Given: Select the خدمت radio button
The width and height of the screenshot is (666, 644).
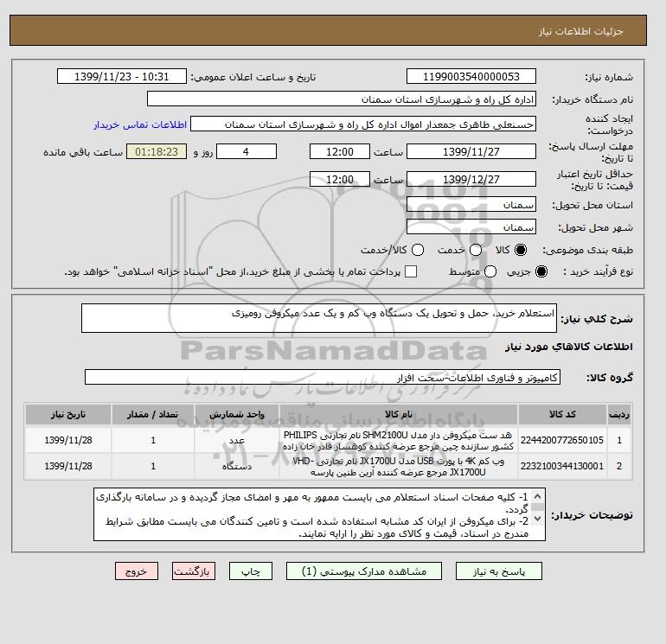Looking at the screenshot, I should [x=476, y=250].
